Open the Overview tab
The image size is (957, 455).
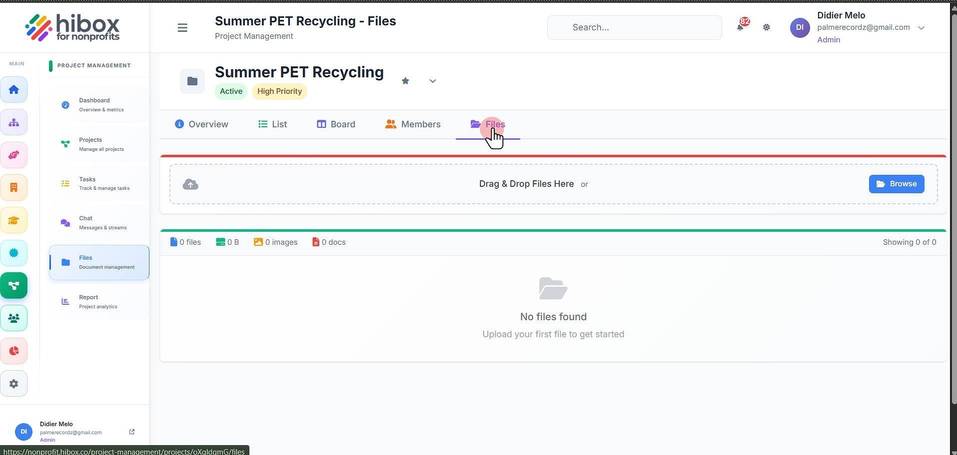pyautogui.click(x=201, y=124)
